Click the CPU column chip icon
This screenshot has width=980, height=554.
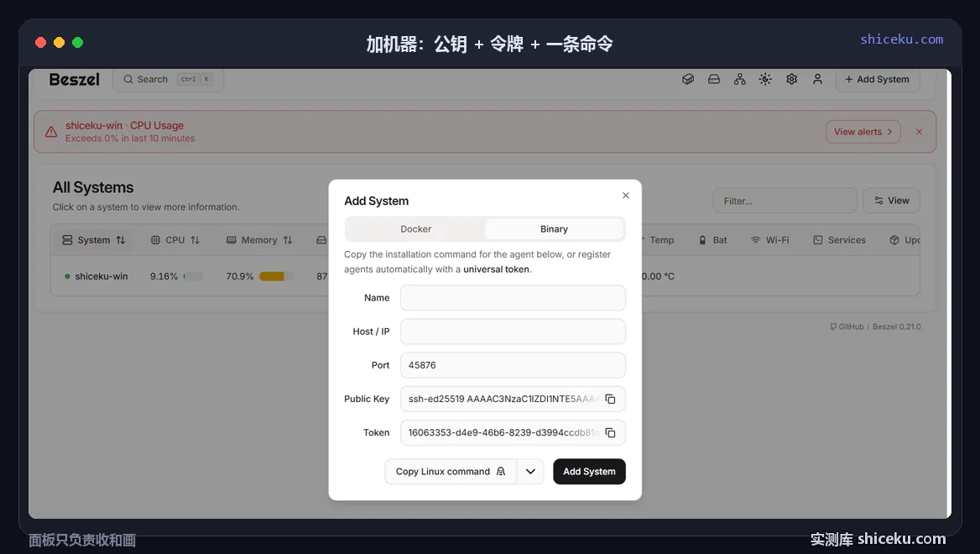click(x=155, y=240)
